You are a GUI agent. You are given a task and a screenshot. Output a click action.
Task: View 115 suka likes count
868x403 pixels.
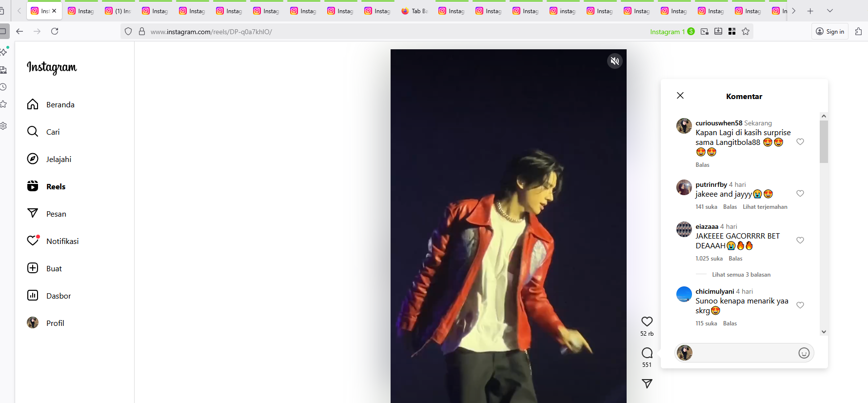[706, 323]
